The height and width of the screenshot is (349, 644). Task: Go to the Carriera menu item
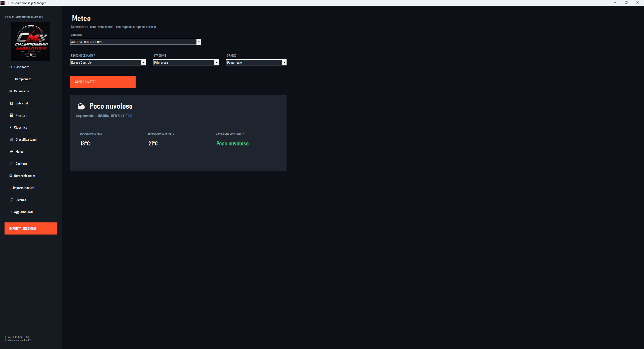[21, 164]
